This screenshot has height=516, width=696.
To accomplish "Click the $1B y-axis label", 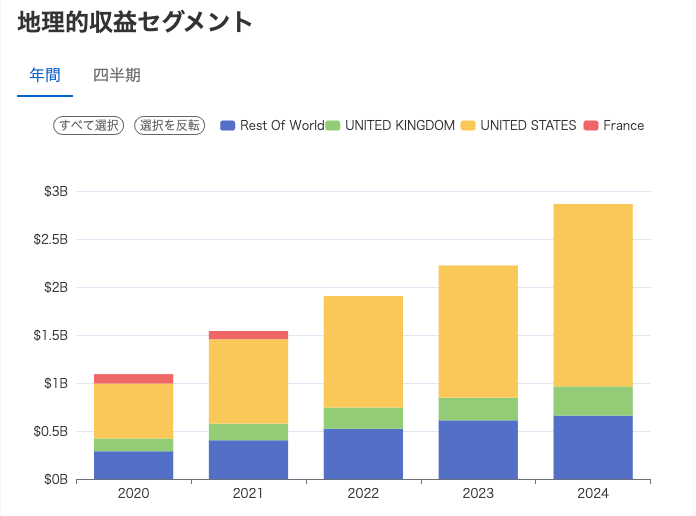I will [x=56, y=383].
